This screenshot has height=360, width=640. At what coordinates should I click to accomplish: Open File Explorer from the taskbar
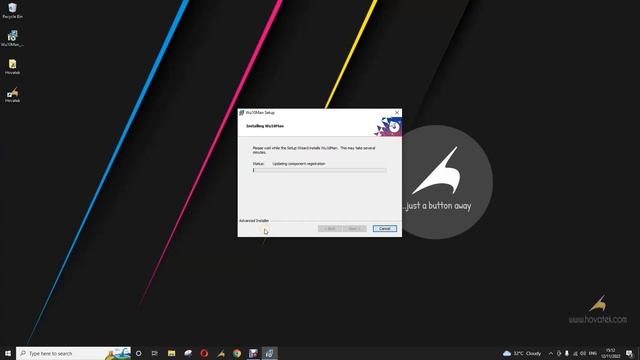pyautogui.click(x=171, y=353)
